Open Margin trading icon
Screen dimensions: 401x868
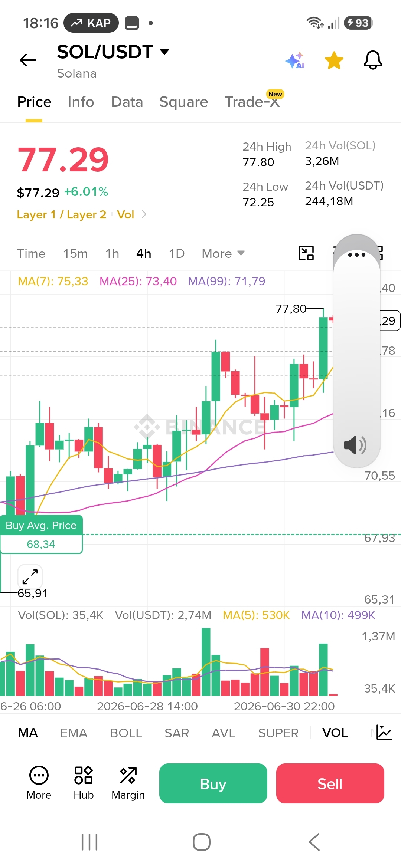pos(128,783)
